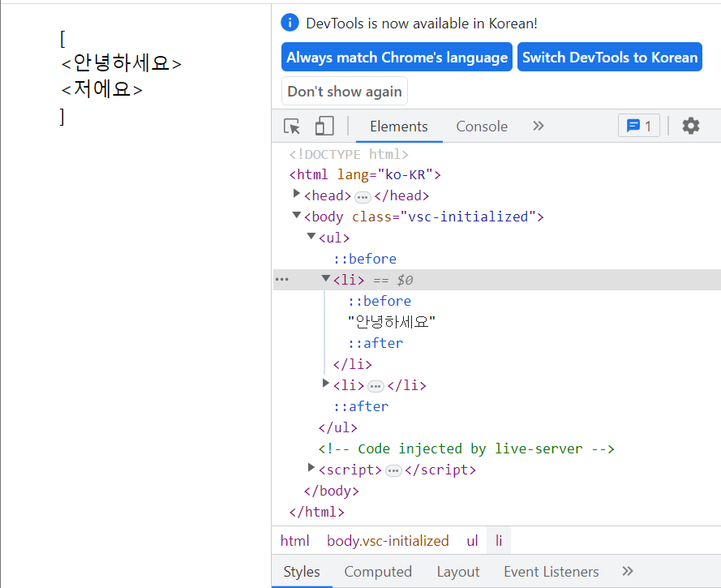The width and height of the screenshot is (721, 588).
Task: Collapse the ul element
Action: coord(311,236)
